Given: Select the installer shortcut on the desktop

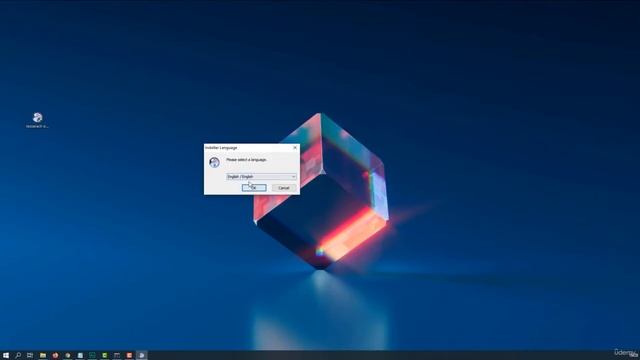Looking at the screenshot, I should (38, 120).
